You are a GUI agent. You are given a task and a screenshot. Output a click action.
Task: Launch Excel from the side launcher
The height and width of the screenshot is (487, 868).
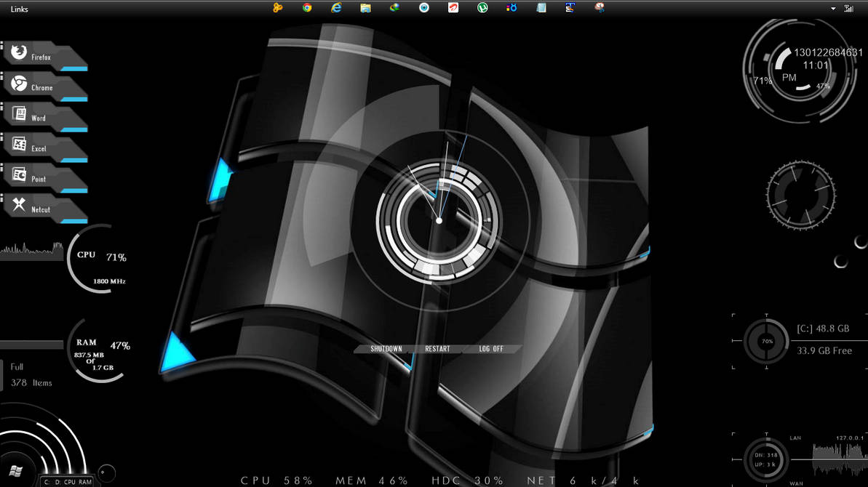coord(45,147)
